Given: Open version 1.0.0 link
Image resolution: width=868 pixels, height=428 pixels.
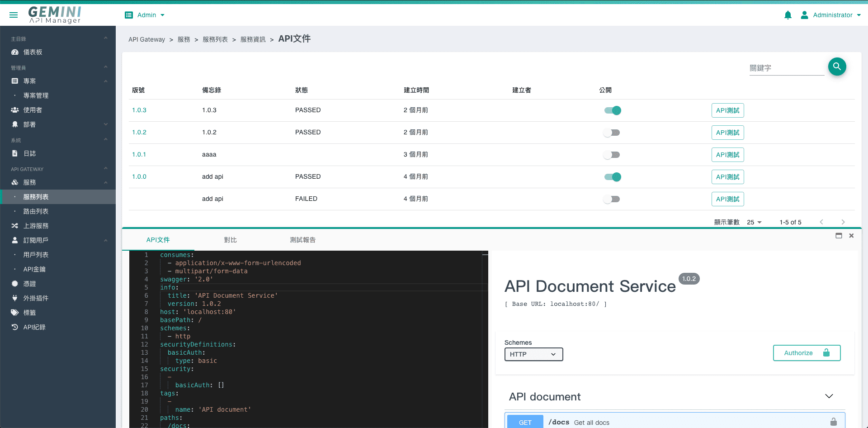Looking at the screenshot, I should click(139, 176).
